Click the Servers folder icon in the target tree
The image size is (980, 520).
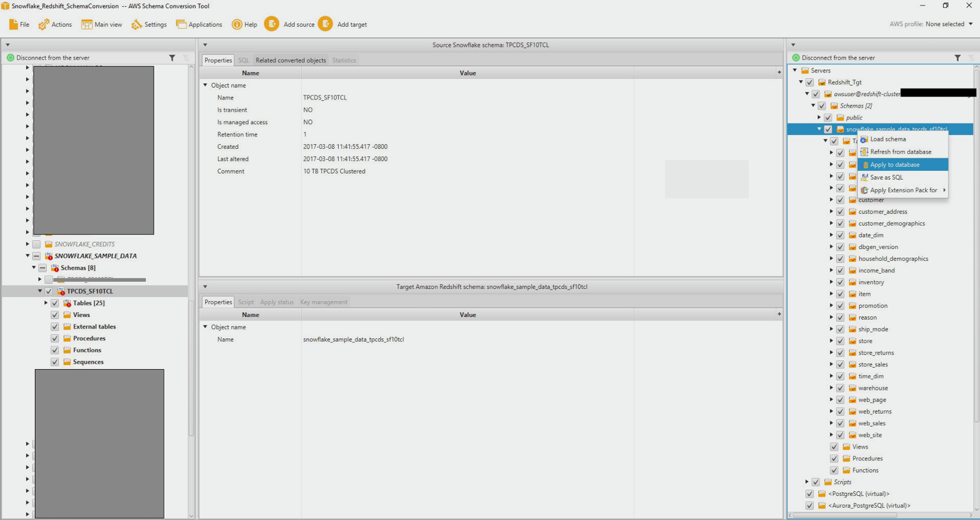pos(805,71)
